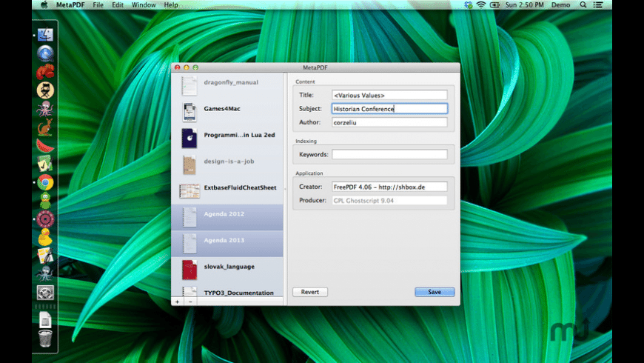The image size is (644, 363).
Task: Open the Demo user menu
Action: click(x=560, y=5)
